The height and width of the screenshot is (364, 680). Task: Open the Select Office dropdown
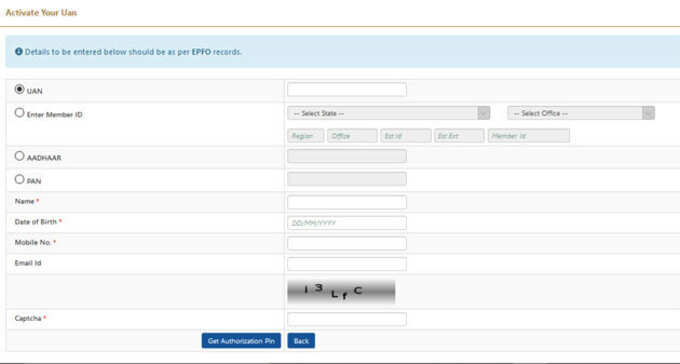coord(581,113)
